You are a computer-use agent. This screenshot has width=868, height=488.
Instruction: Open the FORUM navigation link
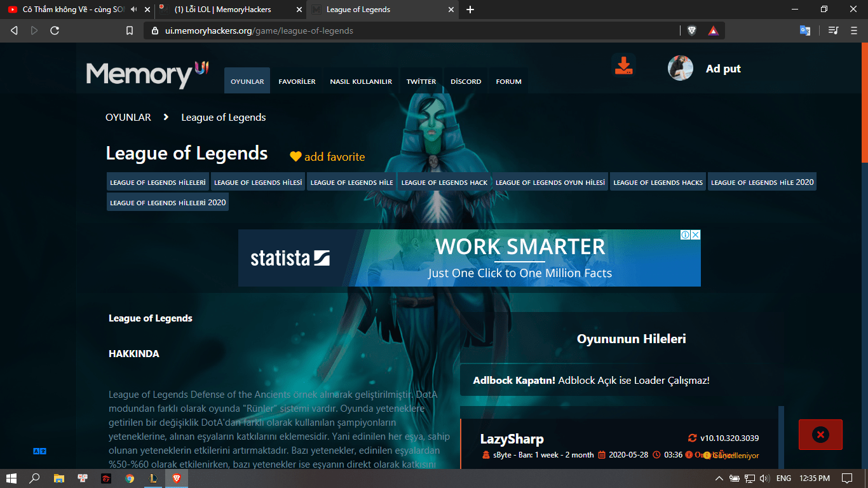[x=508, y=81]
